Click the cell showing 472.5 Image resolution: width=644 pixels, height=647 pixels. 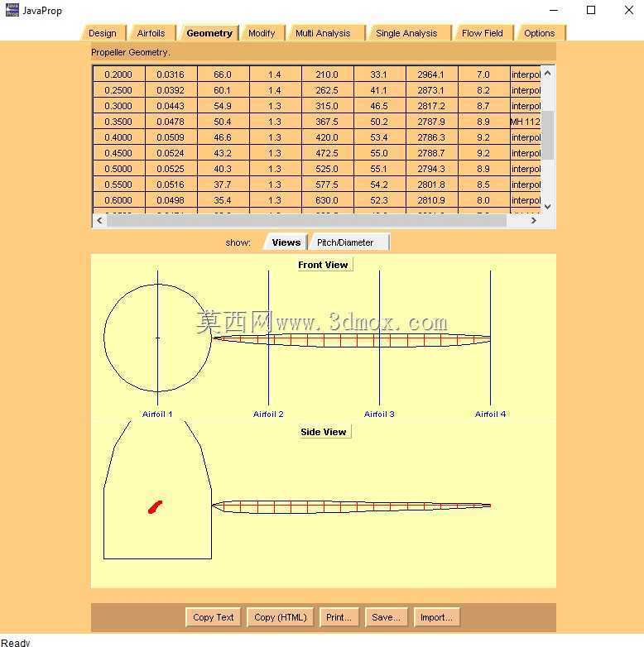pos(327,153)
